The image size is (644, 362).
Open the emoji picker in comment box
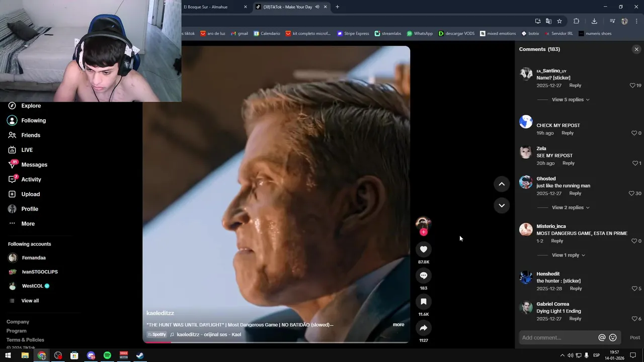pyautogui.click(x=613, y=338)
